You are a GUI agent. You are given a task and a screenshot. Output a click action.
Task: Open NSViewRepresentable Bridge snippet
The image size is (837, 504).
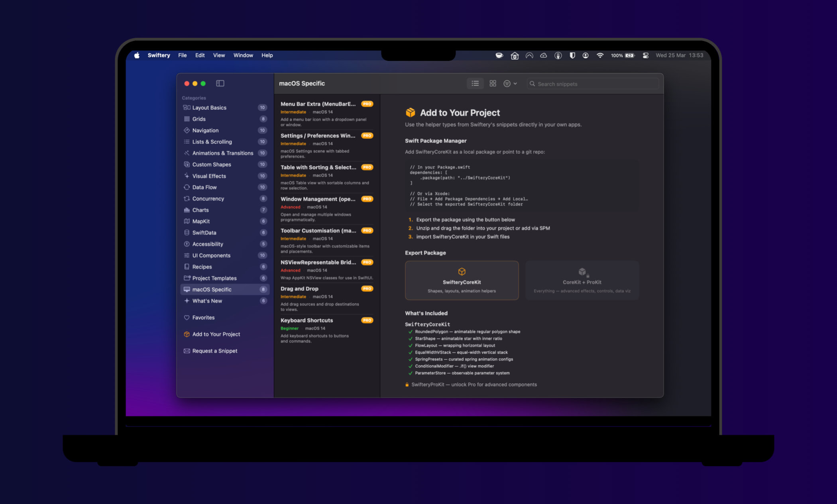[326, 269]
